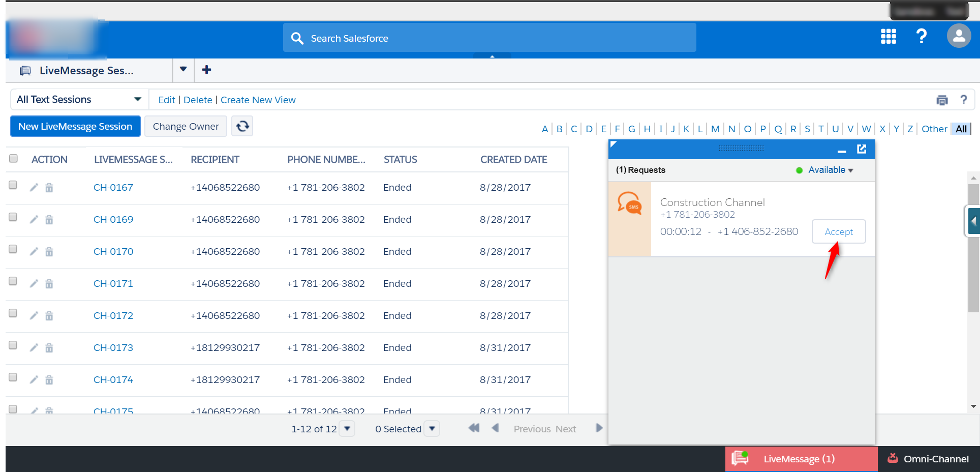The height and width of the screenshot is (472, 980).
Task: Accept the Construction Channel request
Action: [839, 232]
